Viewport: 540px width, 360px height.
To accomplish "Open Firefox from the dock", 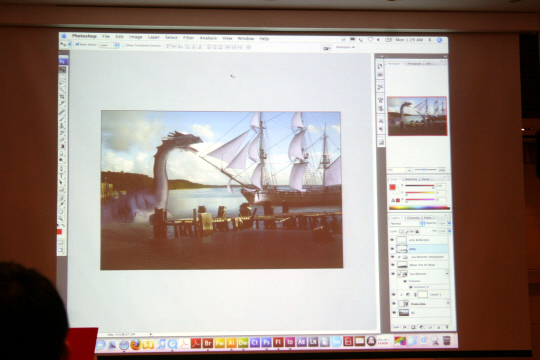I will pyautogui.click(x=136, y=344).
